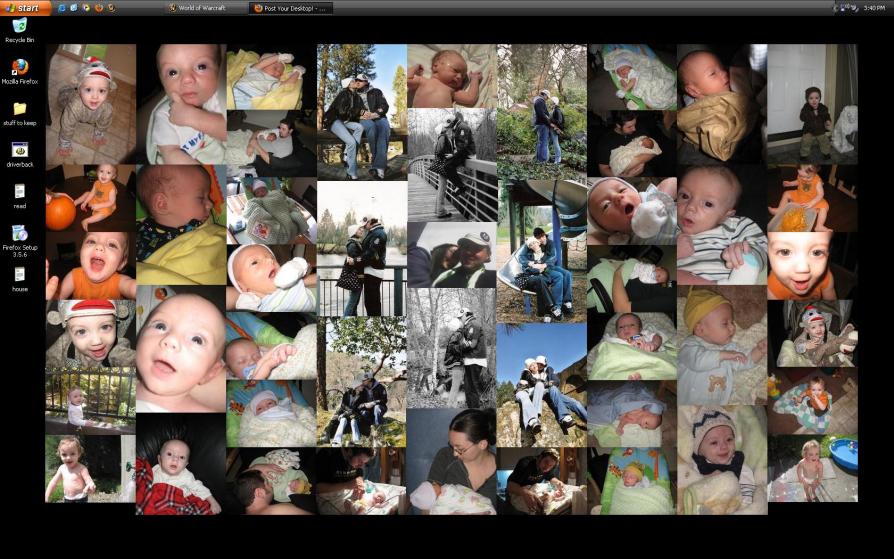Launch Mozilla Firefox from the desktop shortcut

click(19, 68)
